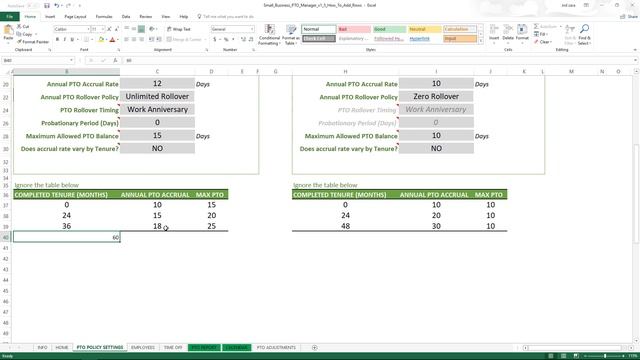The height and width of the screenshot is (360, 640).
Task: Click the Fill Color bucket swatch
Action: tap(101, 40)
